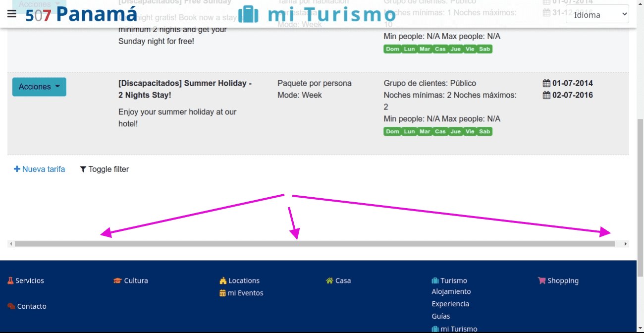
Task: Open the Alojamiento footer menu item
Action: click(451, 291)
